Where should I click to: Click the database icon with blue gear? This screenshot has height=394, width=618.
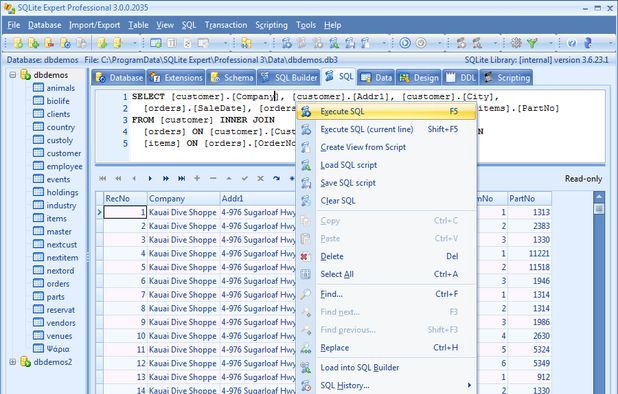65,43
